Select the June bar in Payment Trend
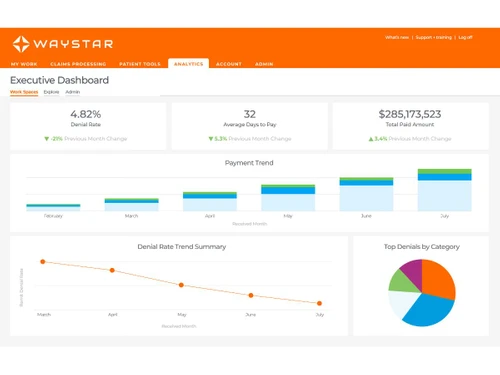This screenshot has height=375, width=500. (x=366, y=194)
